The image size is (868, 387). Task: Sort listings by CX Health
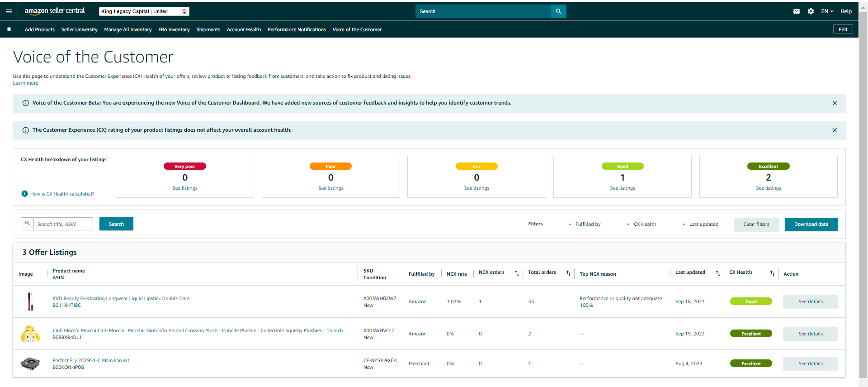772,273
